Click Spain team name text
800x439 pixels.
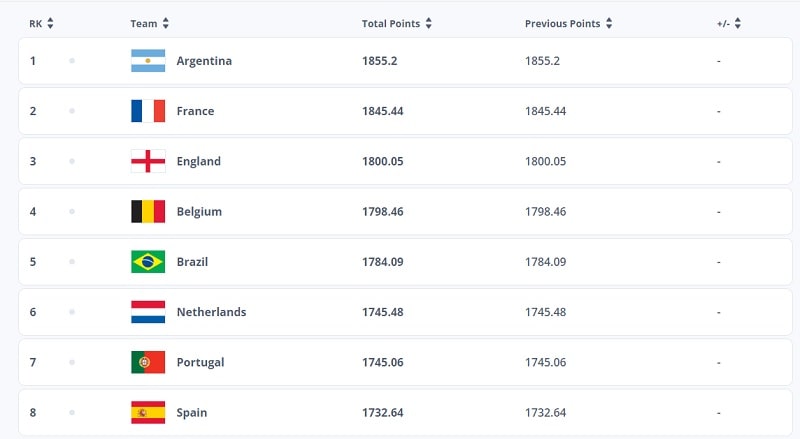click(x=192, y=412)
